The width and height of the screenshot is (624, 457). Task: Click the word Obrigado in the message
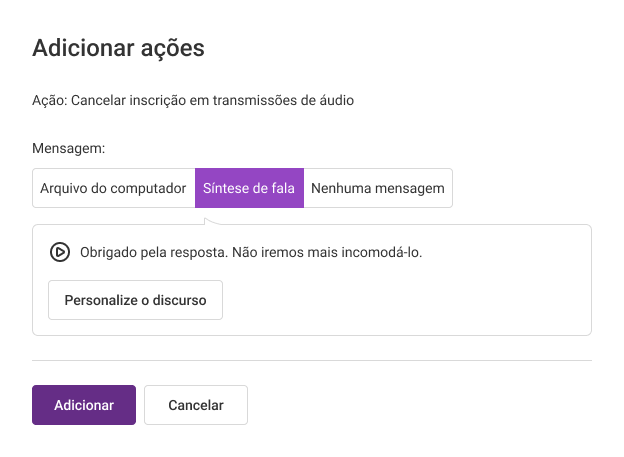(x=108, y=252)
